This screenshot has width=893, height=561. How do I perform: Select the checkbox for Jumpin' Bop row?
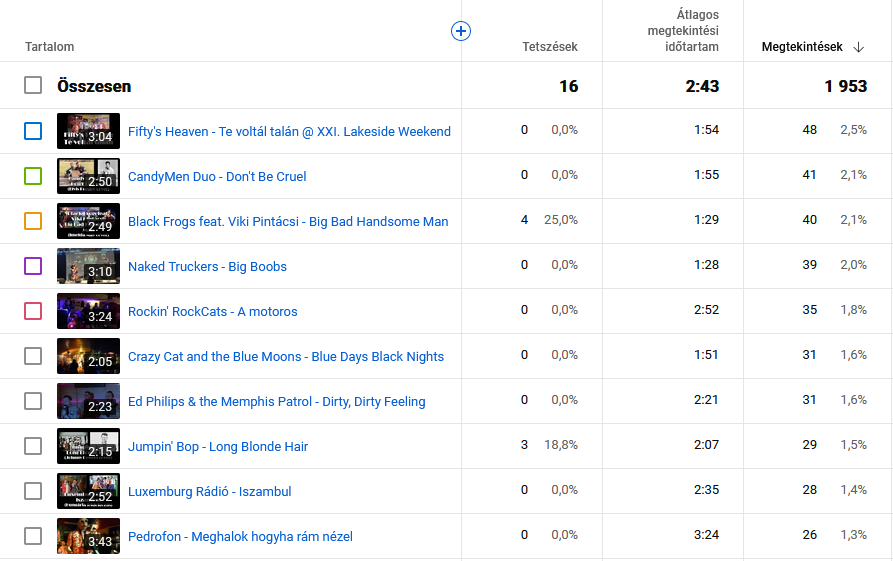33,446
